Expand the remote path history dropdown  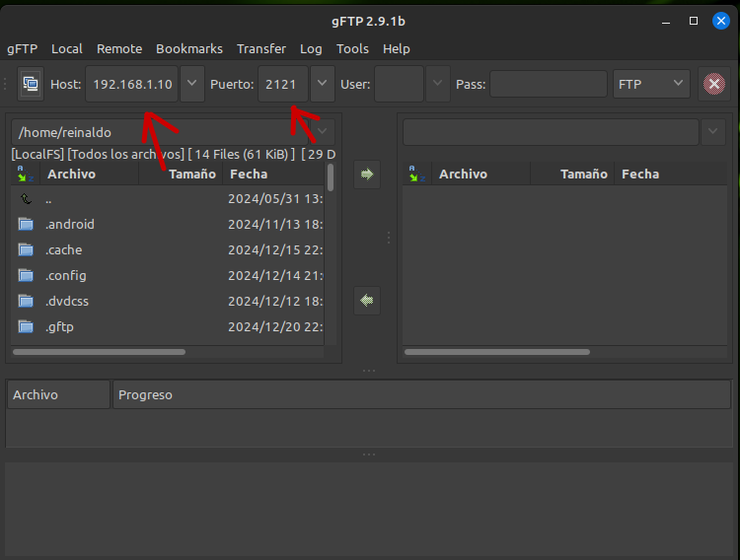click(713, 132)
